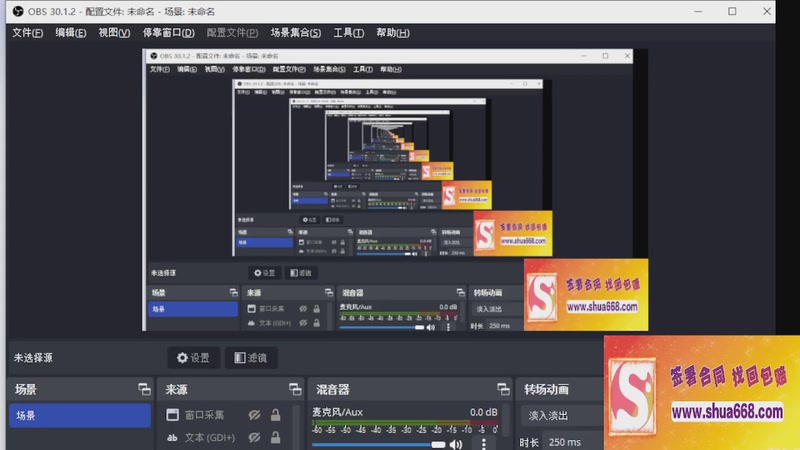Open the 文件(F) menu
Screen dimensions: 800x450
point(28,33)
